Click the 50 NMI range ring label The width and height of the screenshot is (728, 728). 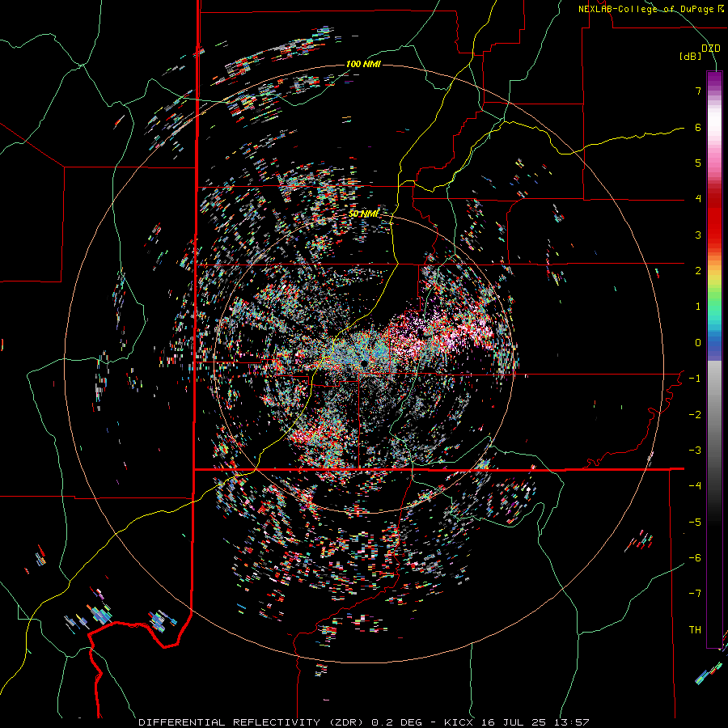(x=363, y=214)
